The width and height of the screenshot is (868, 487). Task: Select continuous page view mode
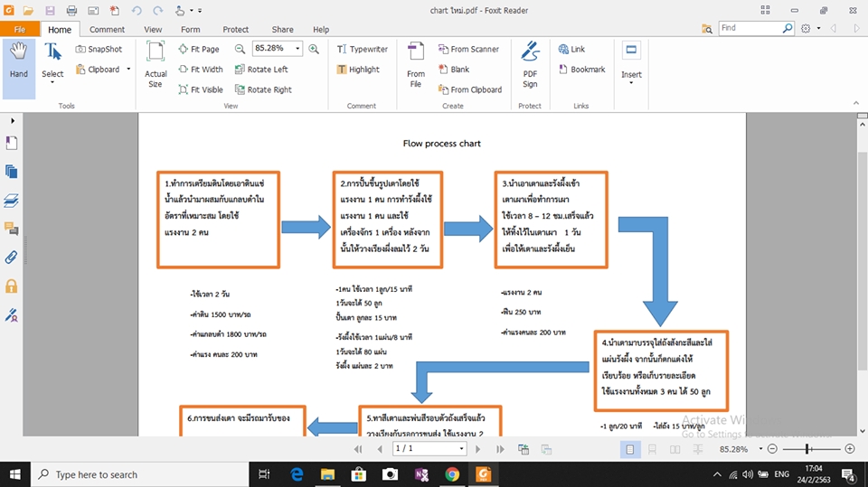(652, 449)
